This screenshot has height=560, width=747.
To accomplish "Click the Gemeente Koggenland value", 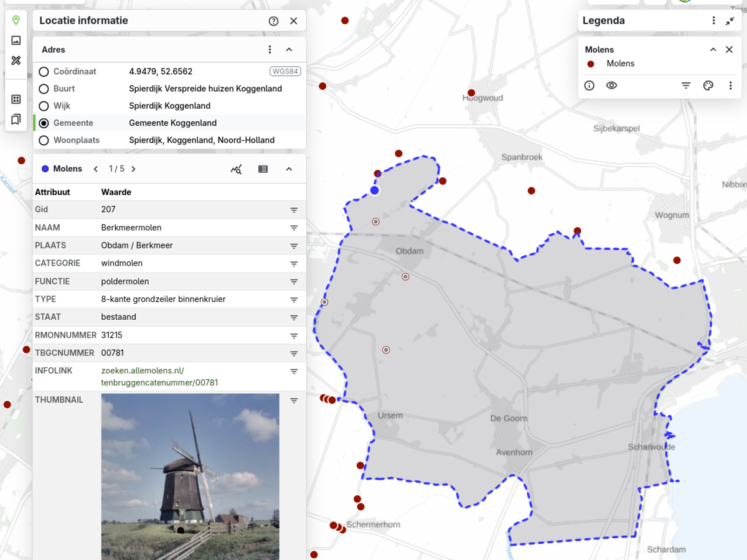I will tap(173, 123).
